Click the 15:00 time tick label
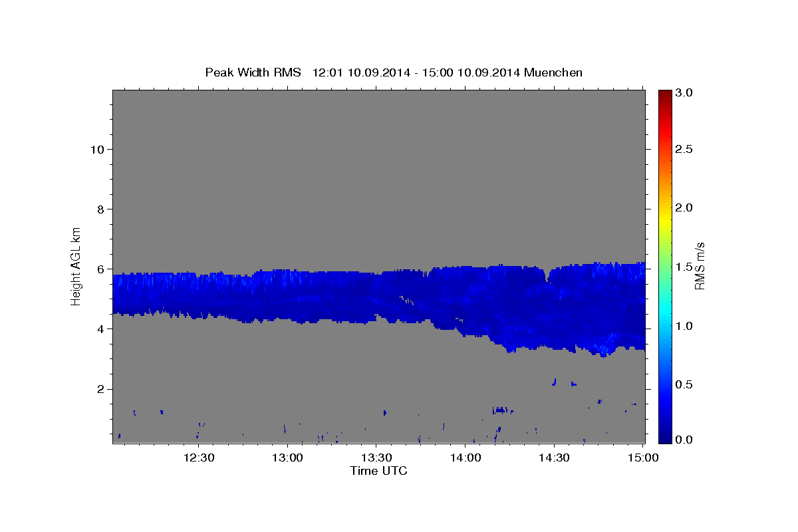Viewport: 798px width, 532px height. point(642,458)
